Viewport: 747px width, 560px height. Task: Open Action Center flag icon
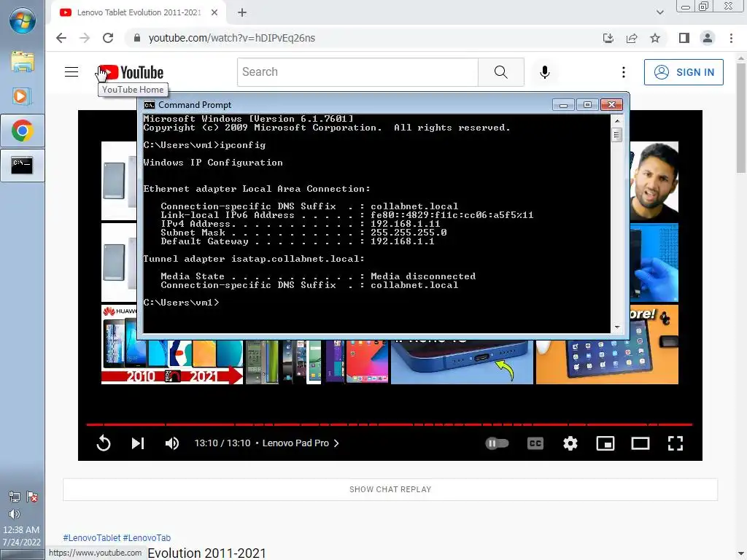[32, 497]
